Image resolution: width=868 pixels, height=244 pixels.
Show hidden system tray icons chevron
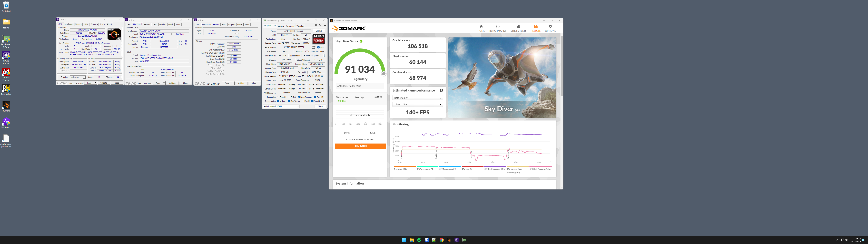(837, 240)
